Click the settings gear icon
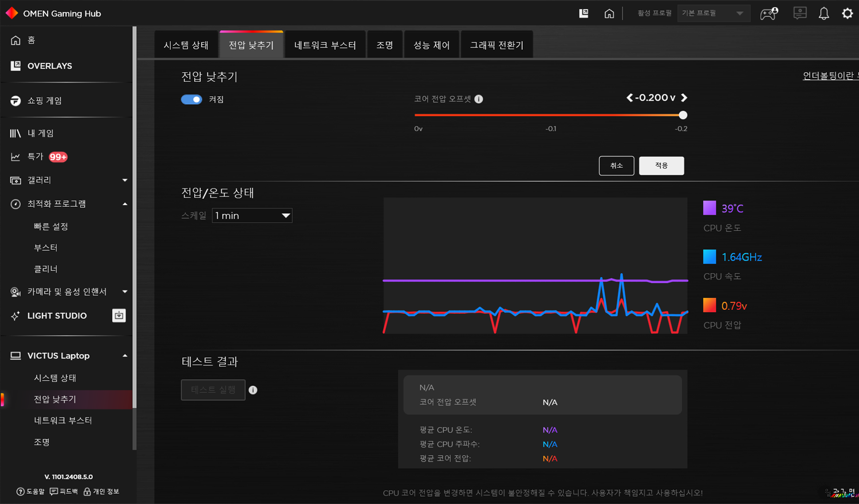 [847, 14]
